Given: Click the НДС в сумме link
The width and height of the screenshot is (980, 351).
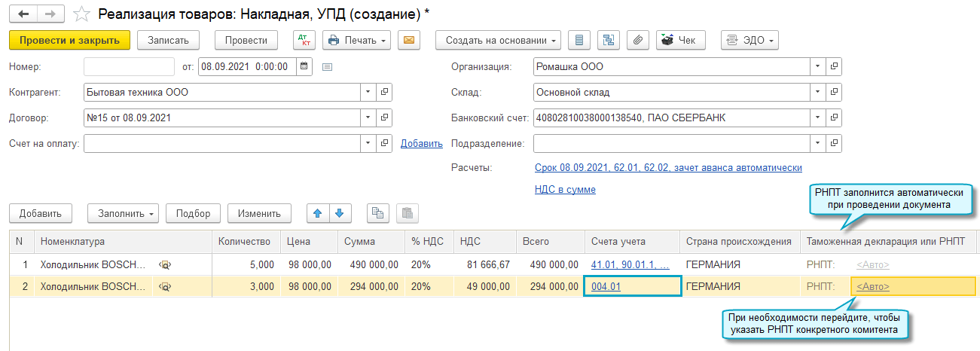Looking at the screenshot, I should [565, 190].
